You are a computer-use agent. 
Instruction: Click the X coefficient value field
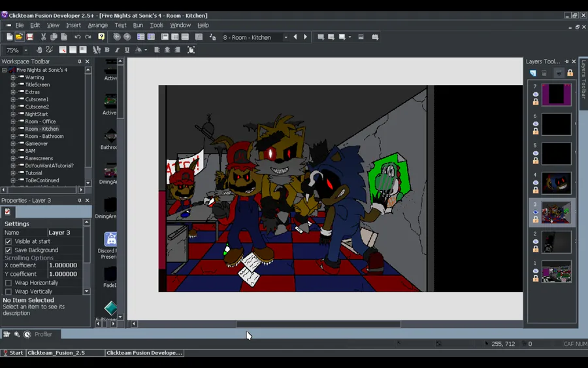[x=65, y=265]
